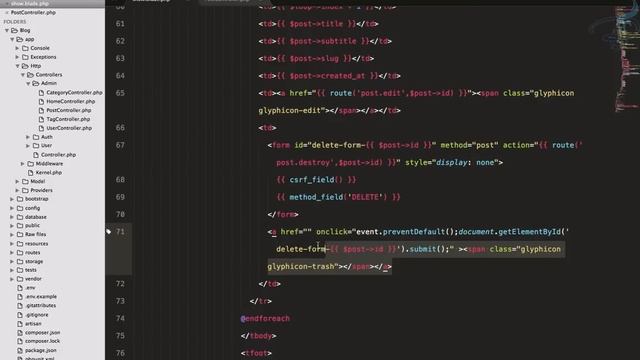This screenshot has width=640, height=360.
Task: Click the CategoryController.php file icon
Action: pos(41,93)
